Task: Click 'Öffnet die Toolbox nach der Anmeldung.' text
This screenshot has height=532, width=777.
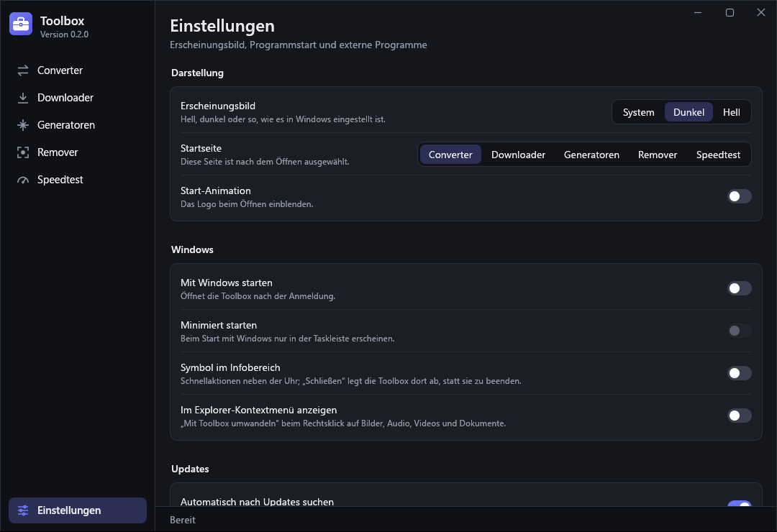Action: pyautogui.click(x=258, y=296)
